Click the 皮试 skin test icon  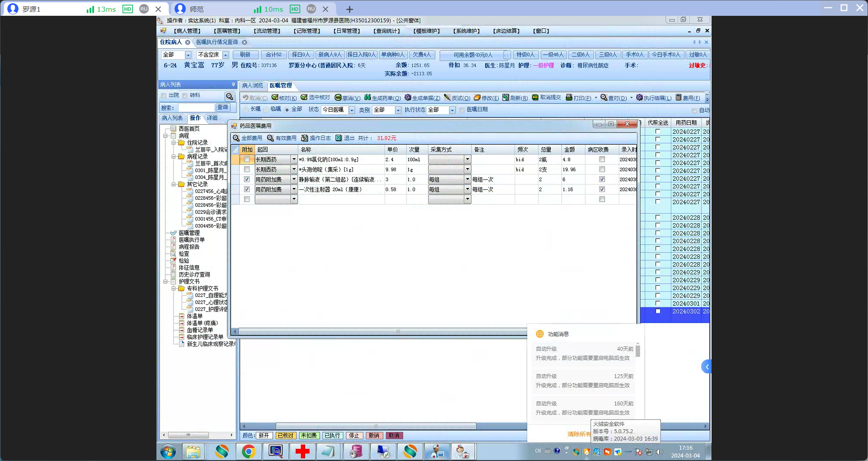(447, 98)
